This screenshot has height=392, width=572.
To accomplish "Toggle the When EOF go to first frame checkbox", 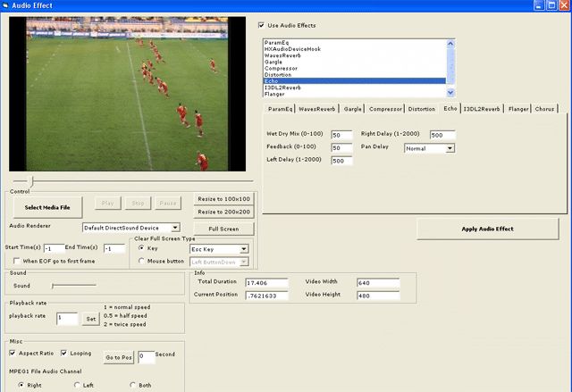I will click(16, 261).
